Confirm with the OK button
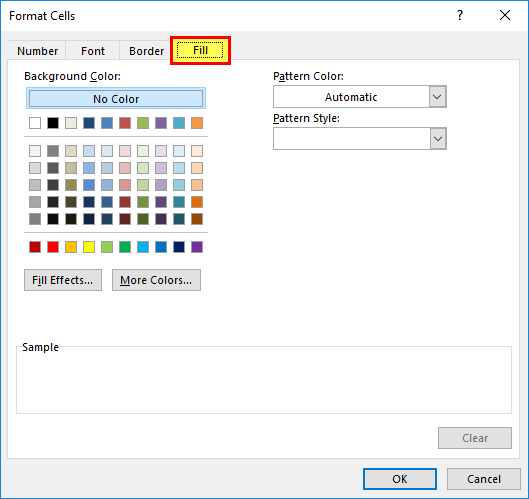 [x=400, y=479]
